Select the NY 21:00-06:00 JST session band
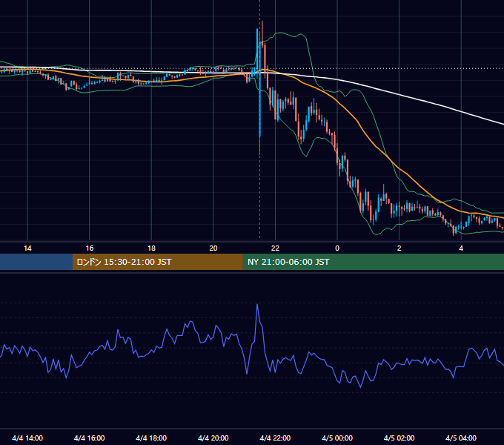Image resolution: width=504 pixels, height=445 pixels. click(x=373, y=262)
